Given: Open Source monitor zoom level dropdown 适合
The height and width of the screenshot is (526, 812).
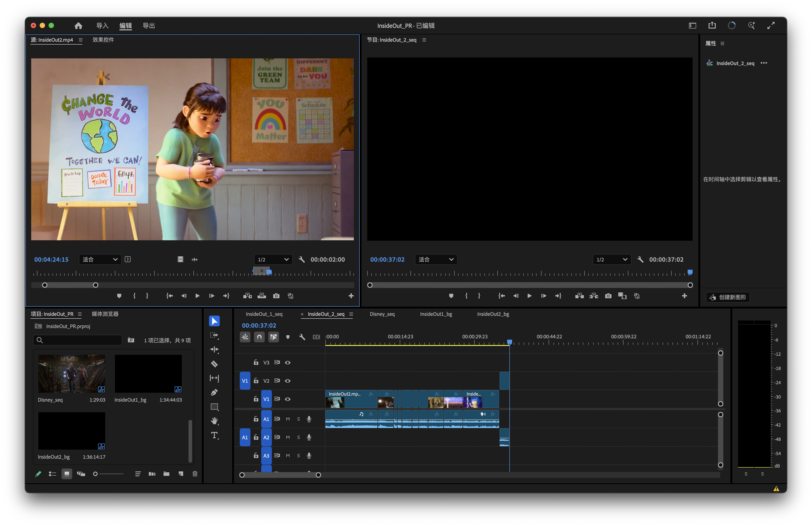Looking at the screenshot, I should coord(100,259).
